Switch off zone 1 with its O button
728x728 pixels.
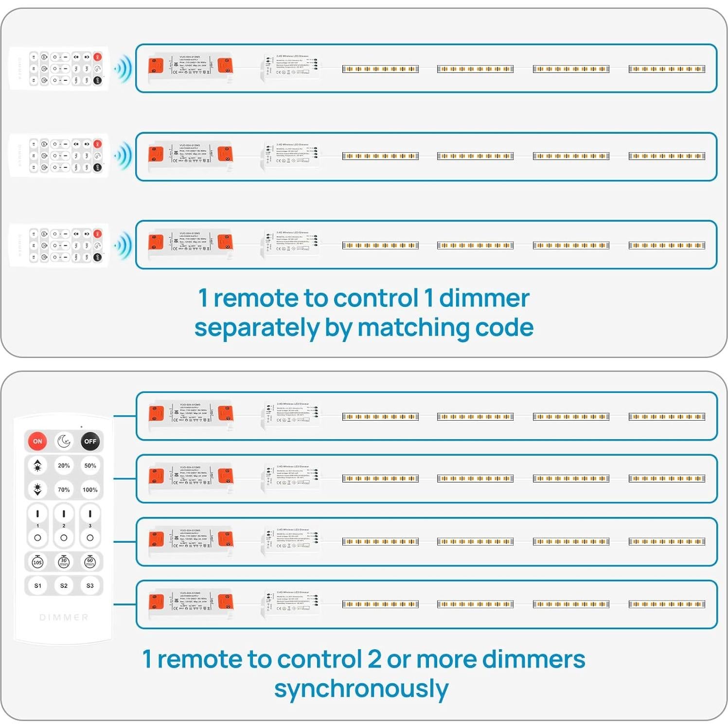tap(37, 538)
